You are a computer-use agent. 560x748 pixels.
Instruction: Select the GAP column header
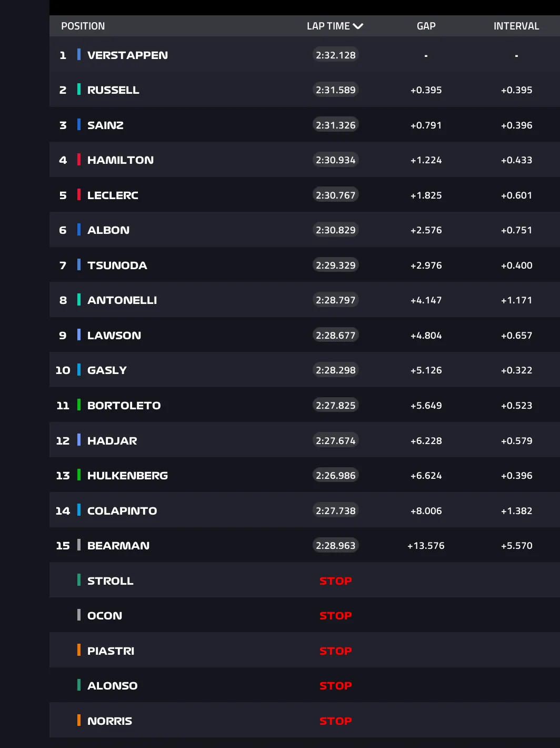[x=426, y=26]
